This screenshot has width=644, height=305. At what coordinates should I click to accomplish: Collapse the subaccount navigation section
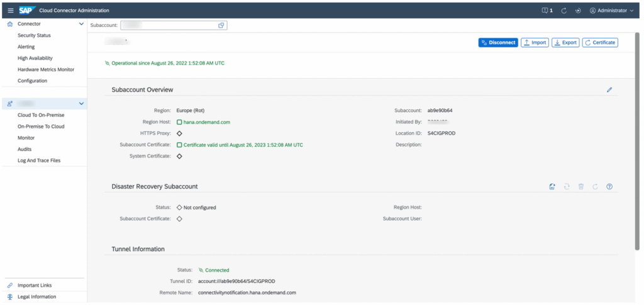click(81, 103)
